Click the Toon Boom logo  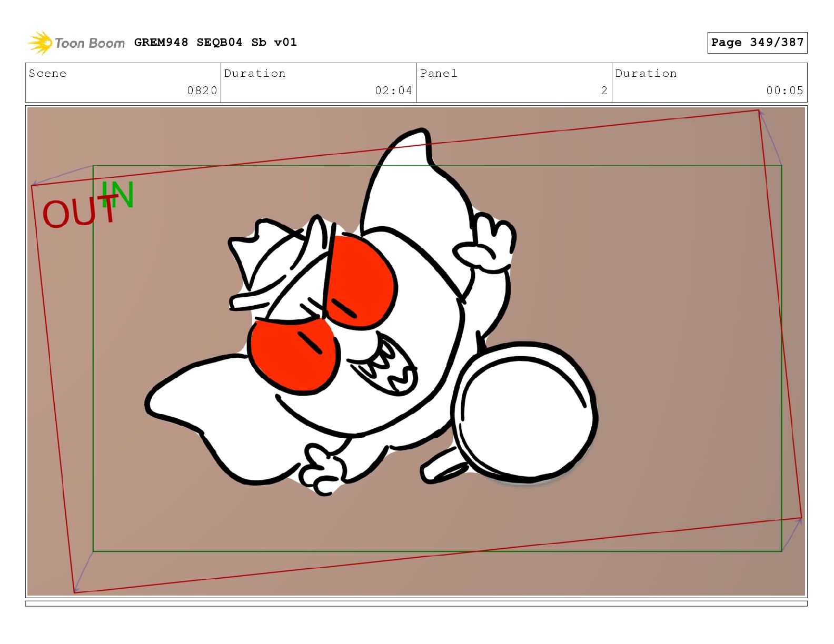[76, 43]
